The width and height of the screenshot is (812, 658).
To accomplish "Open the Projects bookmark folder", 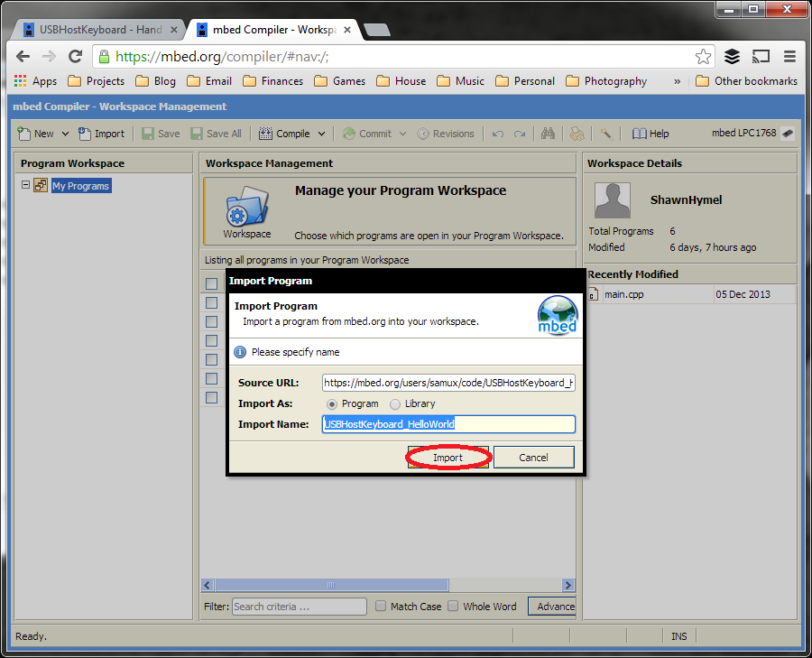I will [x=97, y=81].
